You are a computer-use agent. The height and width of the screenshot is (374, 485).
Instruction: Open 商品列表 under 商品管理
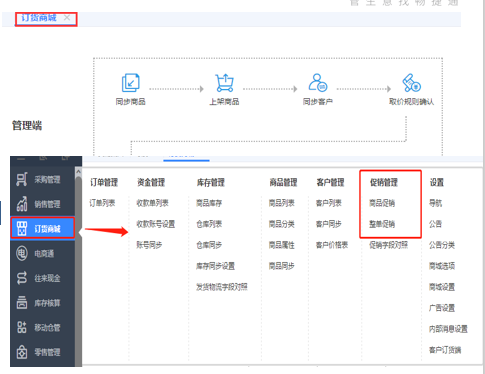pyautogui.click(x=282, y=203)
